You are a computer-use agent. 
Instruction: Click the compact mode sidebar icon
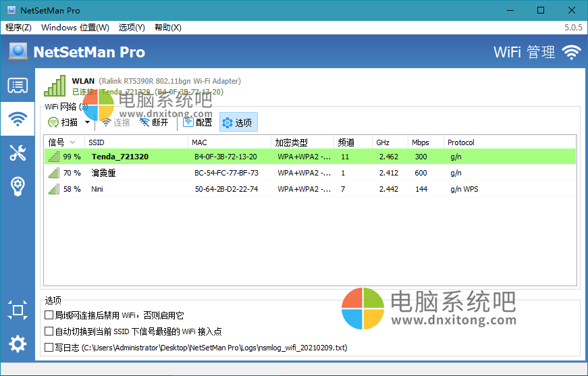click(18, 310)
